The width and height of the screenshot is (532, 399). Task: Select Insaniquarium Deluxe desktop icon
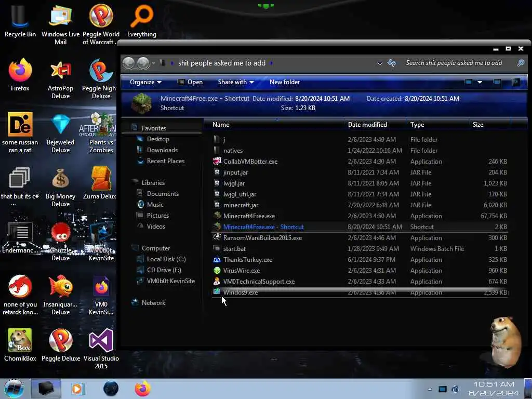(x=60, y=295)
